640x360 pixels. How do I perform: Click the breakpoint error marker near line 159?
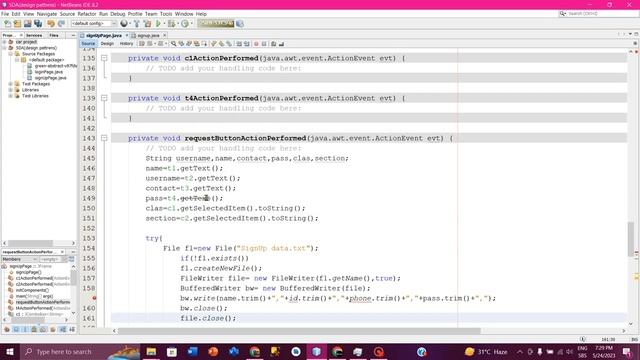click(94, 298)
